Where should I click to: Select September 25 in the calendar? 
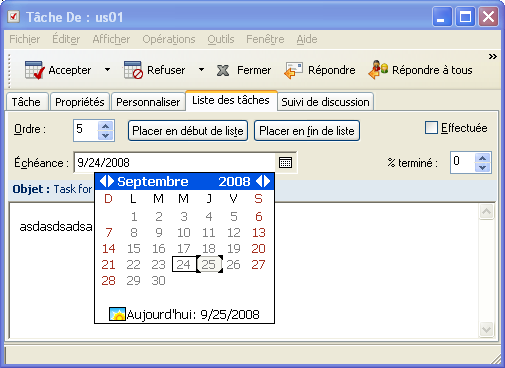click(209, 264)
